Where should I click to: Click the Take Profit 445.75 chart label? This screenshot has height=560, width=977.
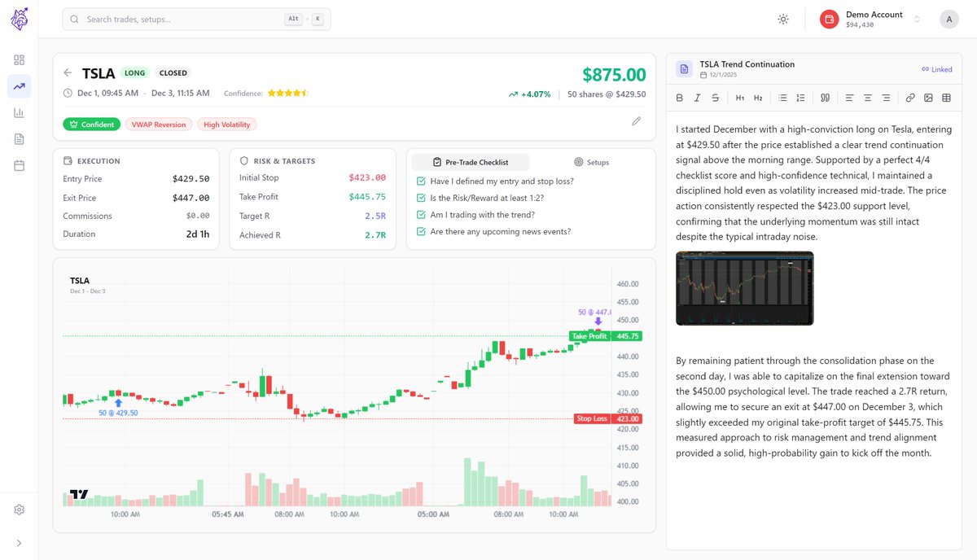pos(606,336)
